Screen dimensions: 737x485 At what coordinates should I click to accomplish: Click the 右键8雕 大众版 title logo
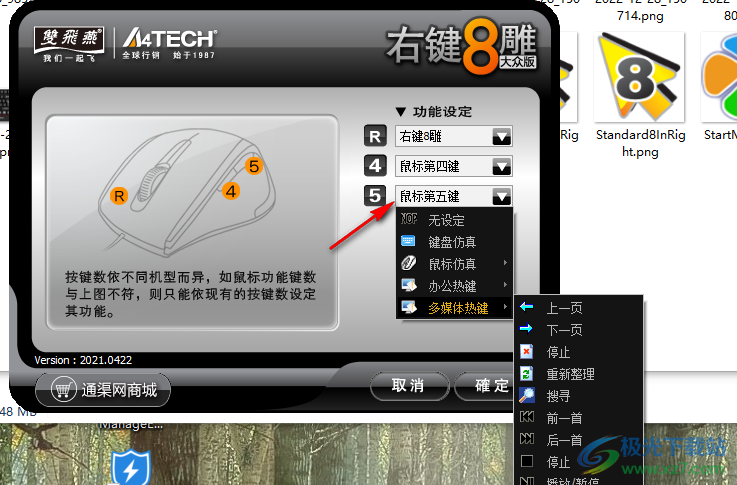462,47
